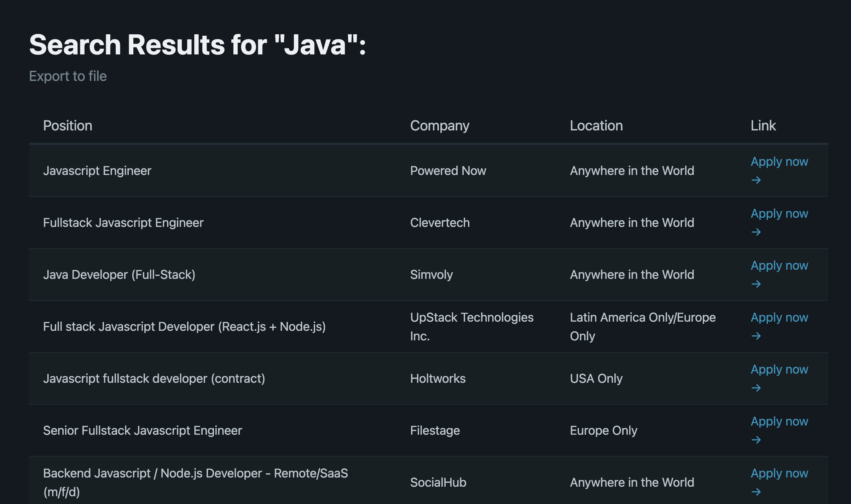The width and height of the screenshot is (851, 504).
Task: Click arrow icon in Simvoly row
Action: pos(756,284)
